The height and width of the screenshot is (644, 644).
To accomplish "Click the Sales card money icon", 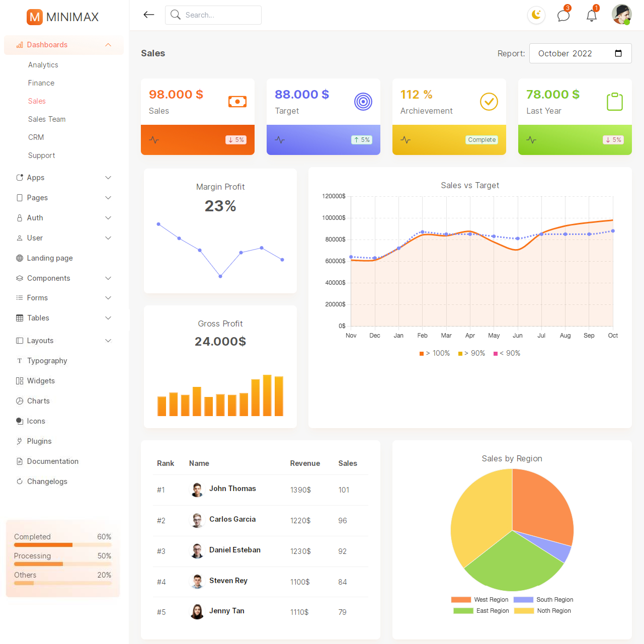I will click(237, 102).
